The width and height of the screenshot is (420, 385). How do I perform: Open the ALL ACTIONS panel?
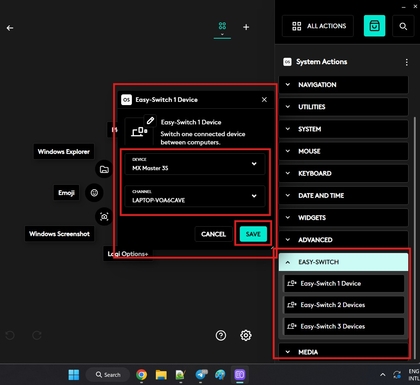318,26
